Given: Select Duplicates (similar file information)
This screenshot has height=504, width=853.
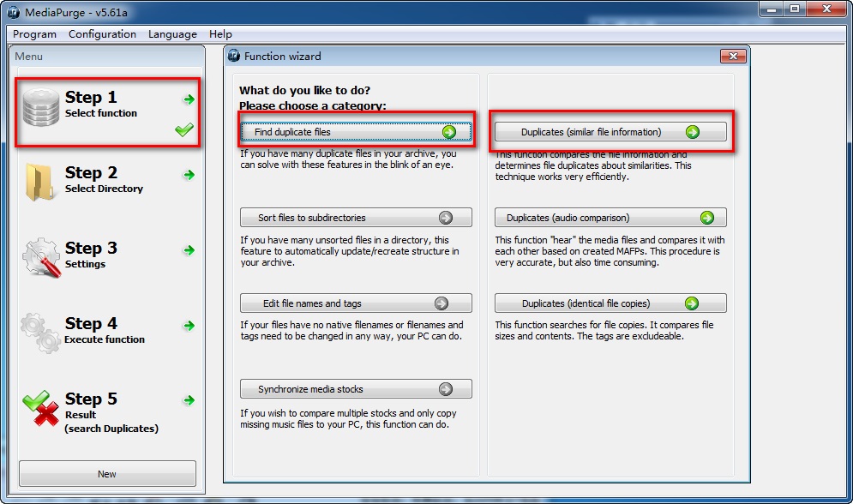Looking at the screenshot, I should click(x=610, y=132).
